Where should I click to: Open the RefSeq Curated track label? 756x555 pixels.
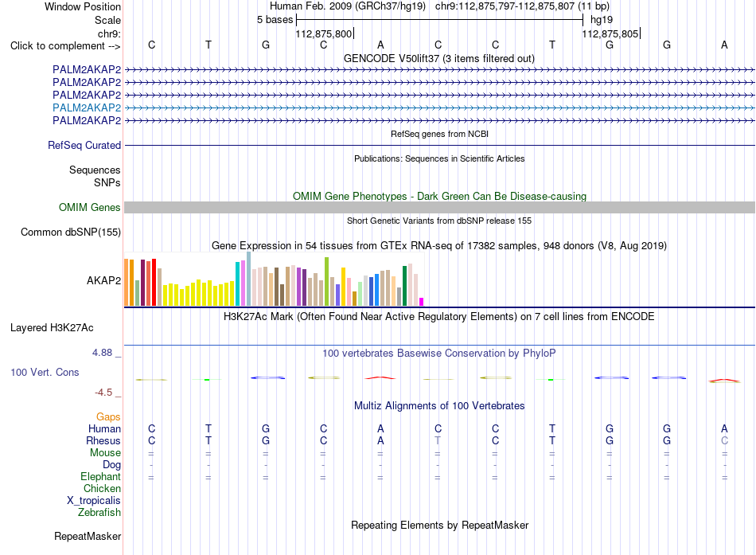pyautogui.click(x=84, y=145)
